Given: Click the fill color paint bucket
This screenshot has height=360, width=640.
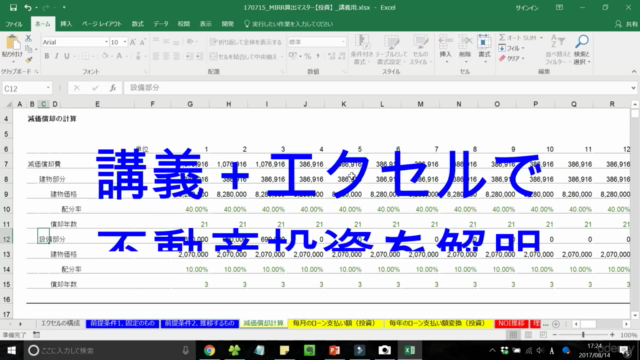Looking at the screenshot, I should tap(105, 56).
